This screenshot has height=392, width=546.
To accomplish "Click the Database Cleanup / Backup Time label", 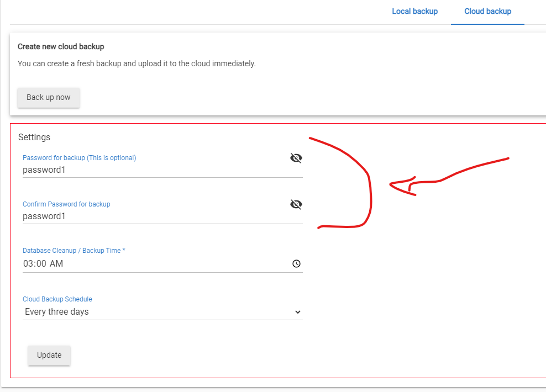I will tap(74, 251).
